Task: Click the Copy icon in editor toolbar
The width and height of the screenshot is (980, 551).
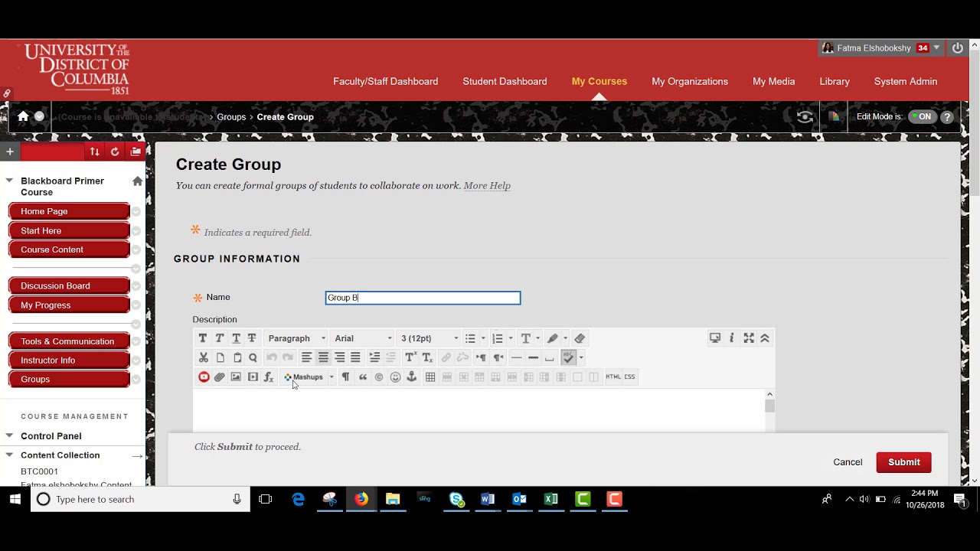Action: (x=220, y=357)
